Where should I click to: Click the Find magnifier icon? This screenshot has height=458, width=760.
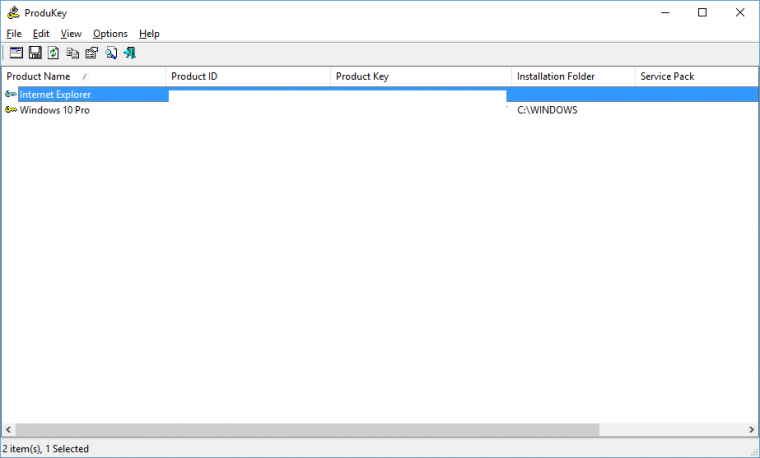[111, 53]
